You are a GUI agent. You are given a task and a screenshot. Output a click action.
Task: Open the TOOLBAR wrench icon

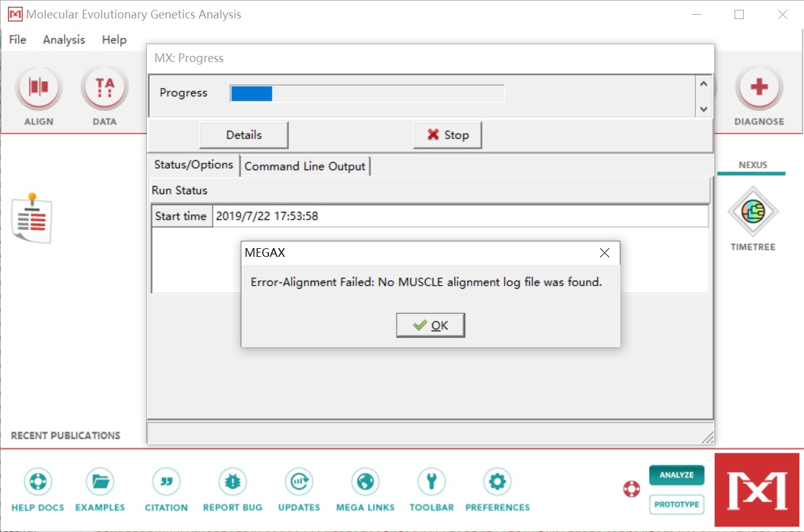(432, 482)
